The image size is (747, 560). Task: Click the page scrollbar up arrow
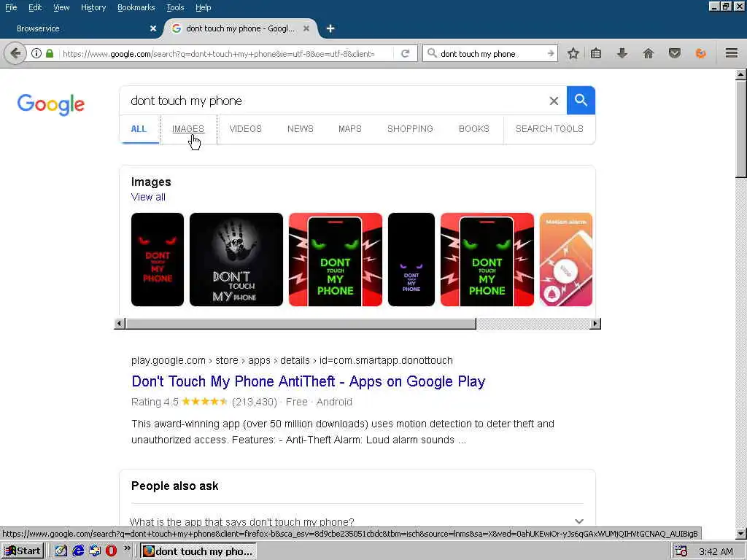click(741, 74)
